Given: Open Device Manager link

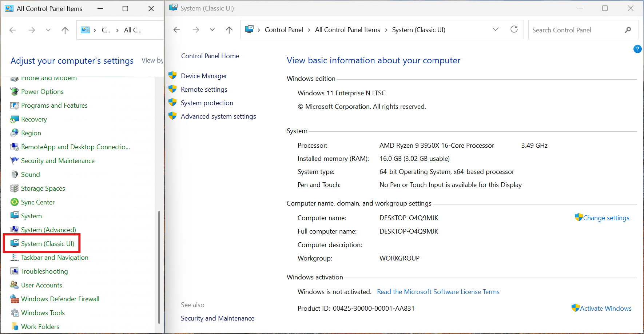Looking at the screenshot, I should coord(204,76).
